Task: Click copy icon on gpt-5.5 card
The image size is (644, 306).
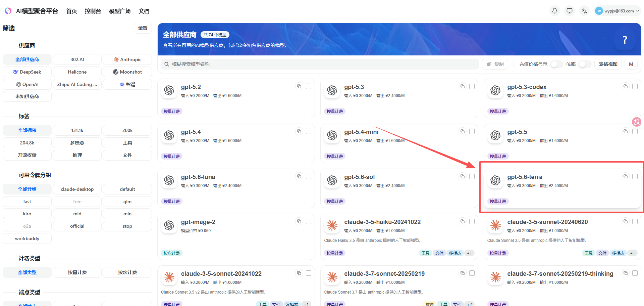Action: (626, 131)
